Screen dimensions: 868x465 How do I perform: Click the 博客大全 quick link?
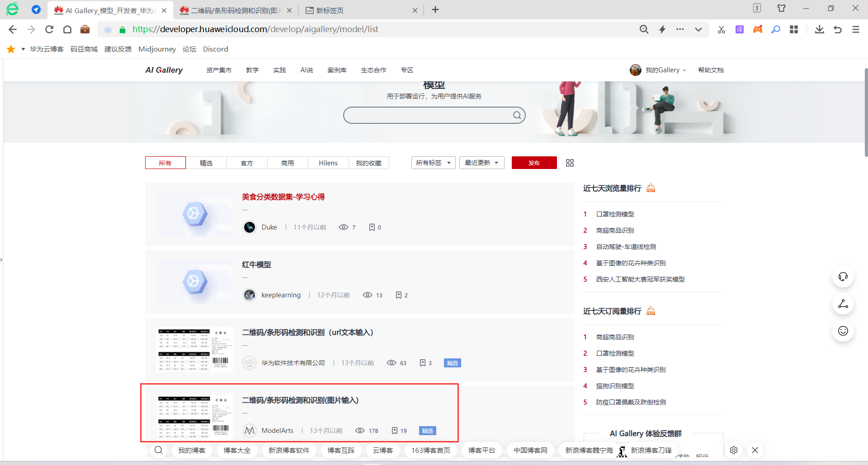(x=237, y=450)
